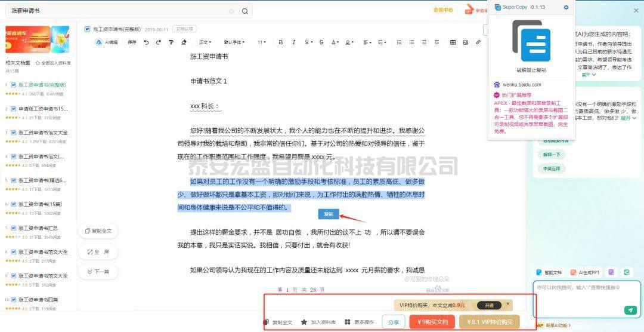Click the strikethrough icon
Viewport: 644px width, 332px height.
coord(321,42)
